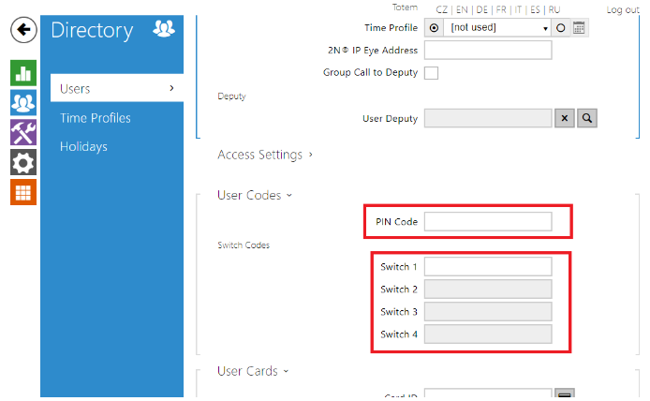Open Holidays in the Directory menu
The height and width of the screenshot is (401, 650).
[83, 147]
